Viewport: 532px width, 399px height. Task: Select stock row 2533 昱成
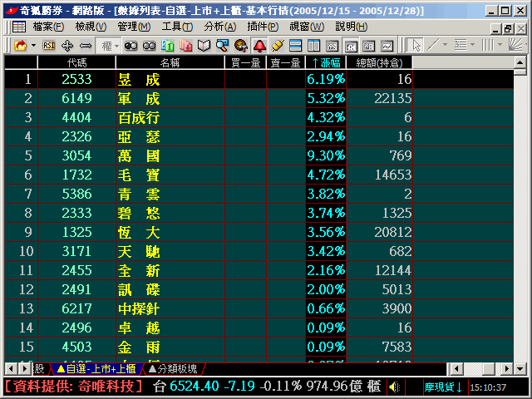pos(259,79)
